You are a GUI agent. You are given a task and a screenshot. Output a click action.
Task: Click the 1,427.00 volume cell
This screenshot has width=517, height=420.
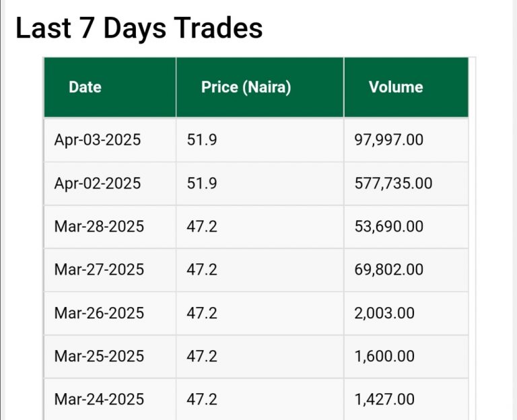point(384,399)
